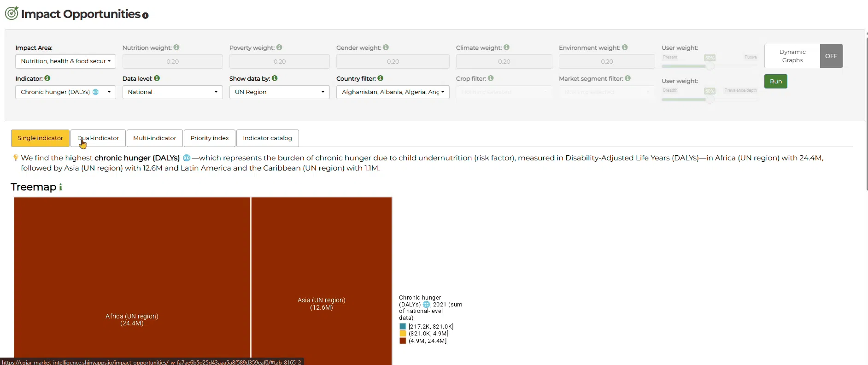Click info icon next to Gender weight

pos(386,47)
